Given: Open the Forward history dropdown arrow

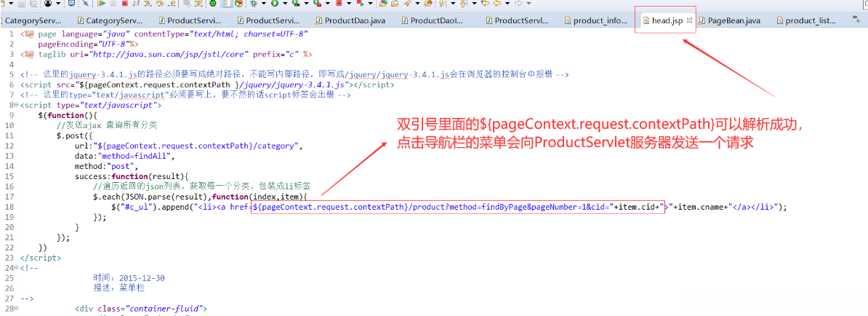Looking at the screenshot, I should (529, 4).
